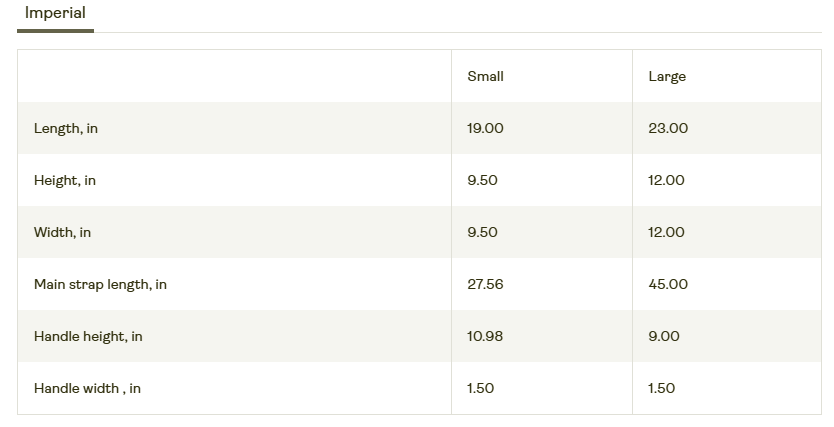Click the Large height value 12.00
This screenshot has height=427, width=834.
pos(666,181)
